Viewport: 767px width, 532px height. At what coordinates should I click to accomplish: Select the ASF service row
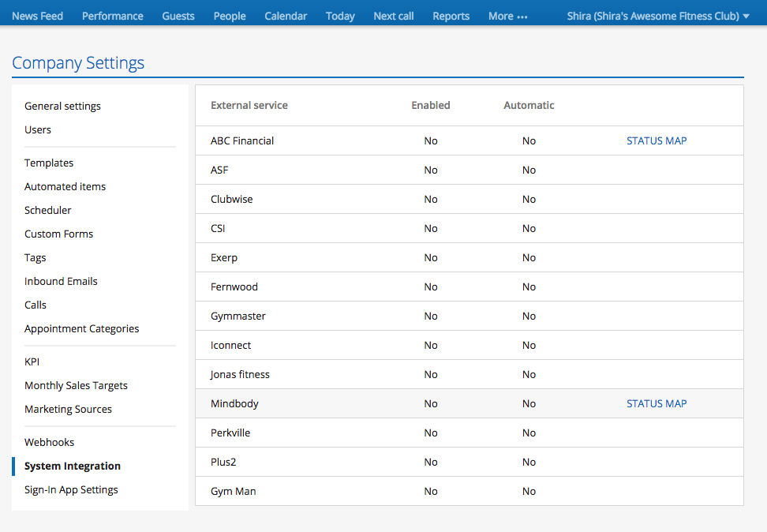469,170
